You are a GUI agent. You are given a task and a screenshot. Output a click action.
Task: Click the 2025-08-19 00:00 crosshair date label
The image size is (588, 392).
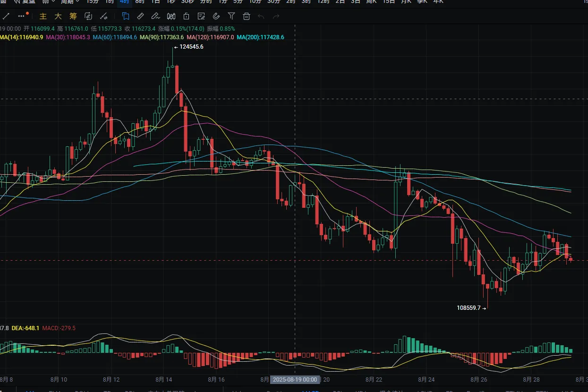[x=295, y=379]
